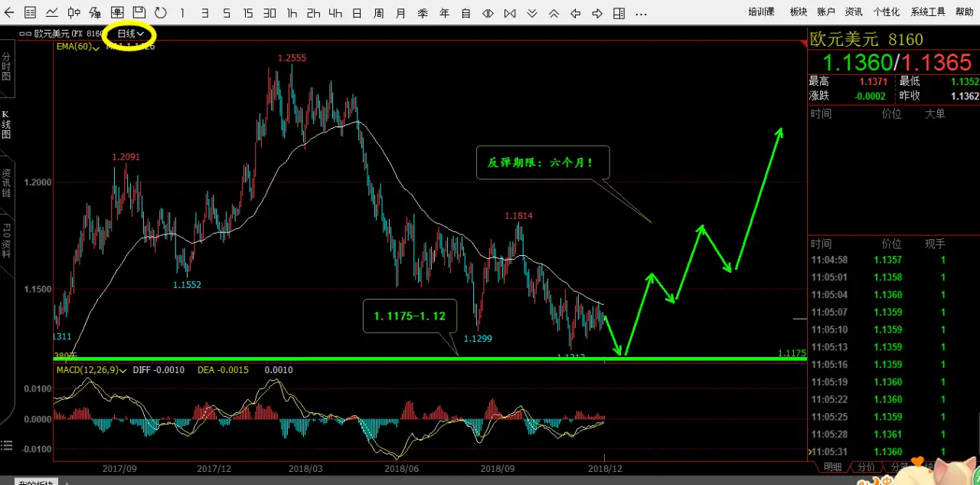Switch to the K线图 side tab

pyautogui.click(x=6, y=124)
